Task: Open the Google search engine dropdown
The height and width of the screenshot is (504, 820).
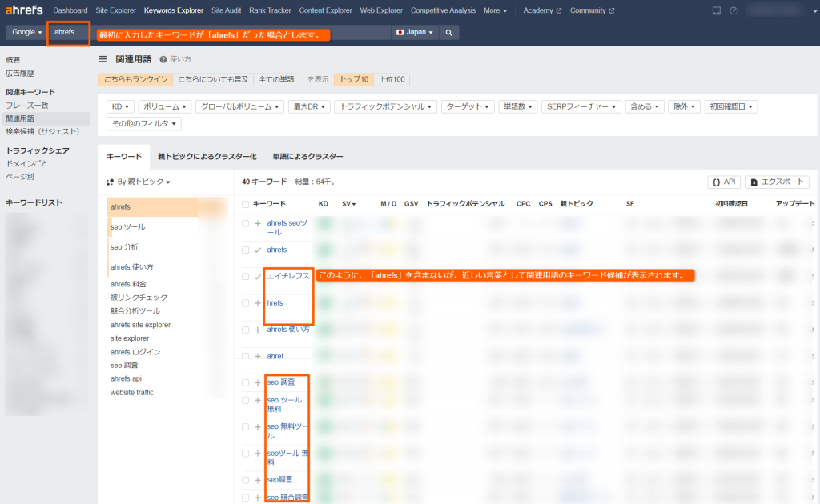Action: click(x=24, y=33)
